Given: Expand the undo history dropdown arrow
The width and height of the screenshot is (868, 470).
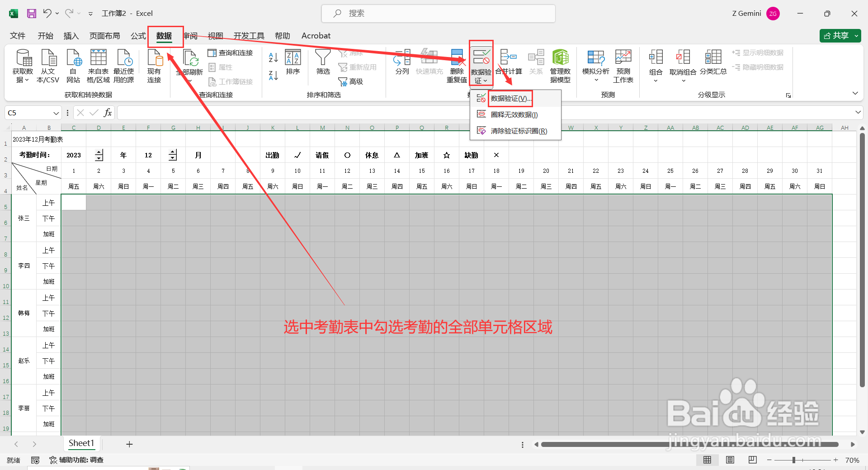Looking at the screenshot, I should [57, 13].
